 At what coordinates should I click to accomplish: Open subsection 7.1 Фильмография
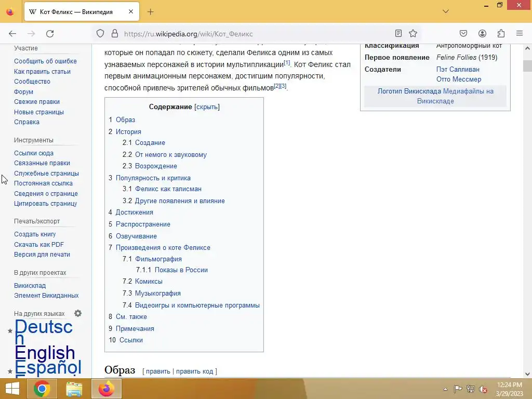158,259
